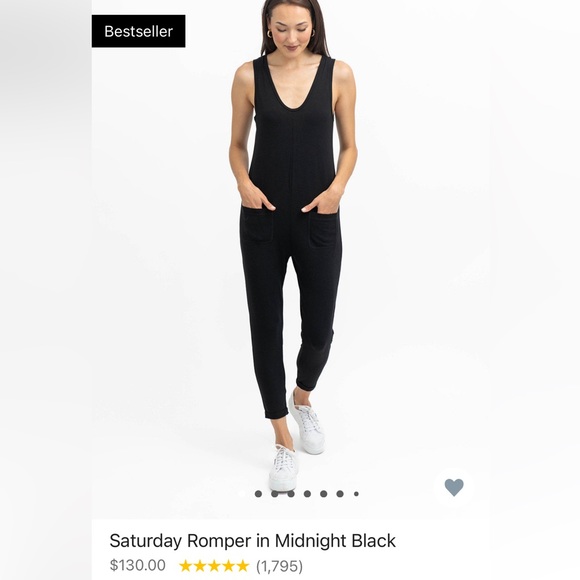Select the third carousel pagination dot
This screenshot has height=580, width=580.
[274, 493]
